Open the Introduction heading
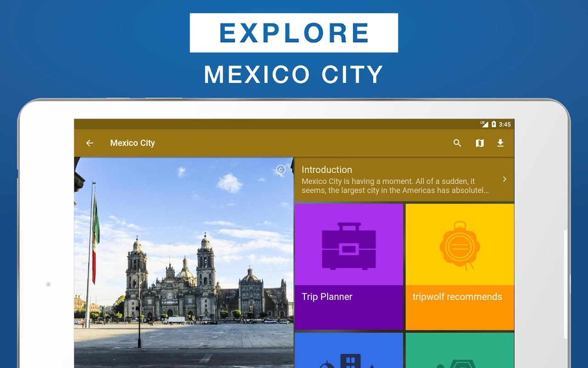 click(327, 170)
